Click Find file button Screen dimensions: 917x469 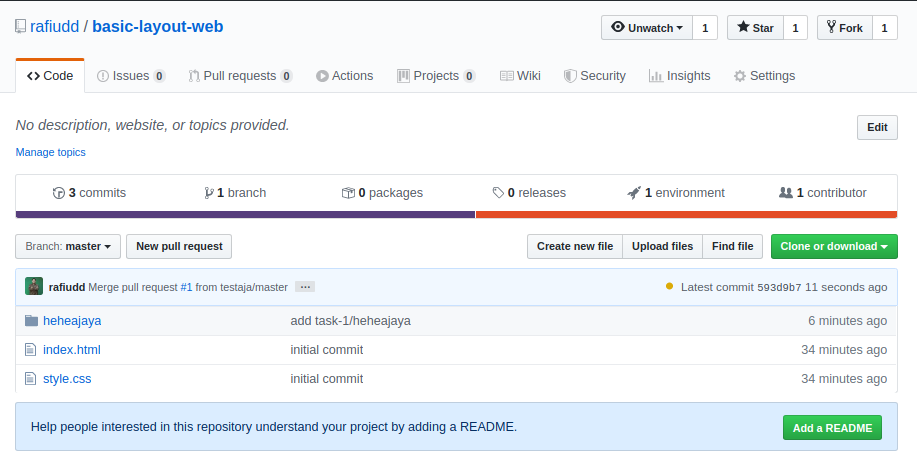click(x=732, y=246)
